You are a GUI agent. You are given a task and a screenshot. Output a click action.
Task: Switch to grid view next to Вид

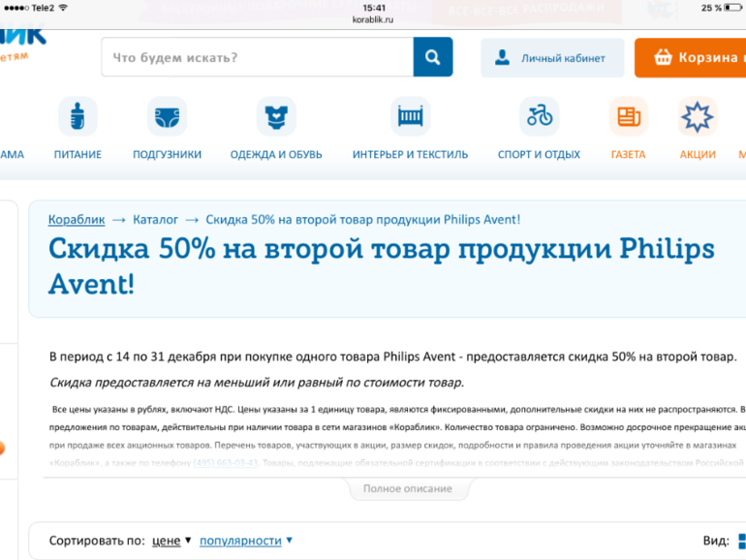(x=741, y=541)
